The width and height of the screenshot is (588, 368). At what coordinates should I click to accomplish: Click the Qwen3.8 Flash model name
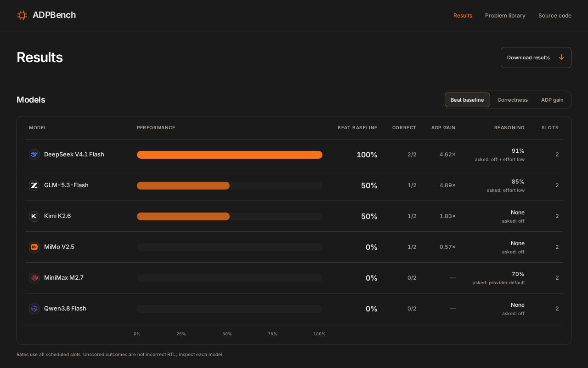click(65, 309)
